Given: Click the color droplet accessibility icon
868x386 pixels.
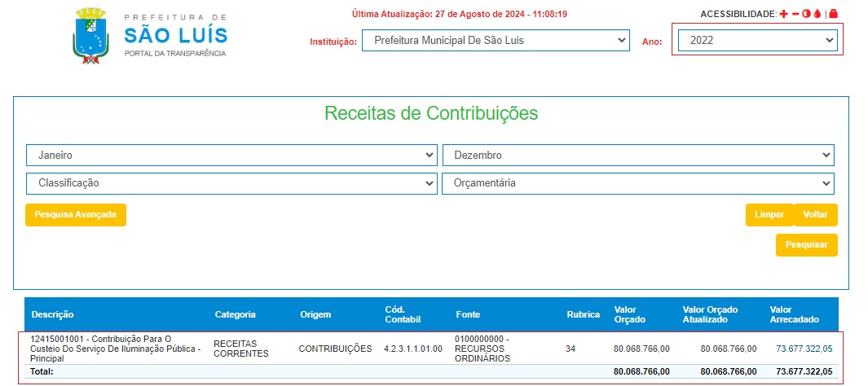Looking at the screenshot, I should point(817,14).
